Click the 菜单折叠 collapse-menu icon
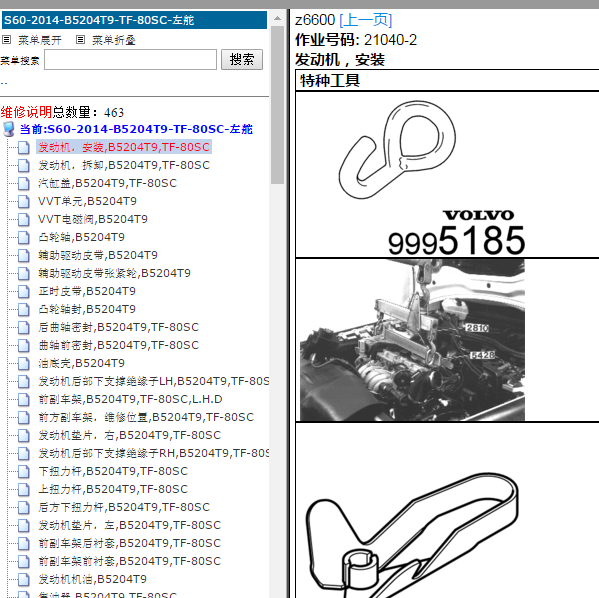This screenshot has width=599, height=598. [80, 39]
